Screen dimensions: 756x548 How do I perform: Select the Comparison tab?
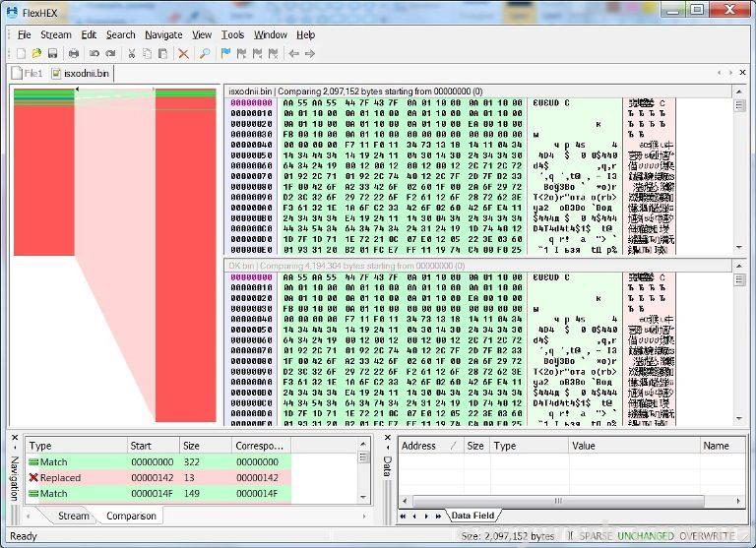click(x=131, y=516)
